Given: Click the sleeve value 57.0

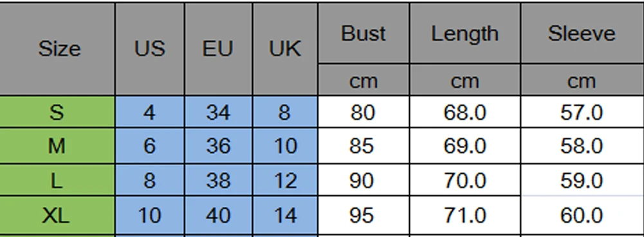Looking at the screenshot, I should (x=582, y=112).
